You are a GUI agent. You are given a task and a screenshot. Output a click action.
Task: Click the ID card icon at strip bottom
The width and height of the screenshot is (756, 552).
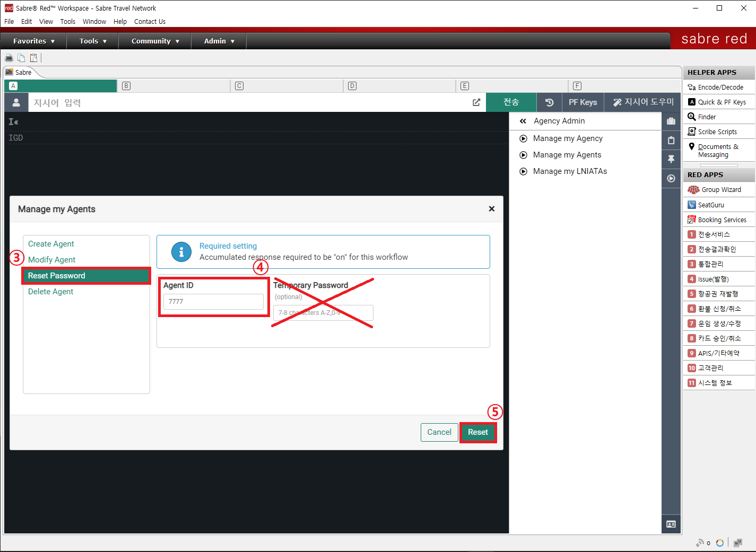click(671, 524)
